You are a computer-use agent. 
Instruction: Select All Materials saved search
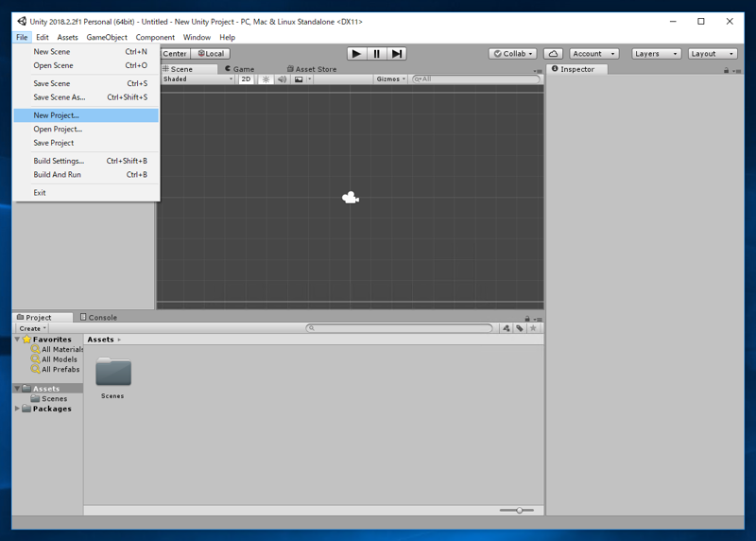57,349
